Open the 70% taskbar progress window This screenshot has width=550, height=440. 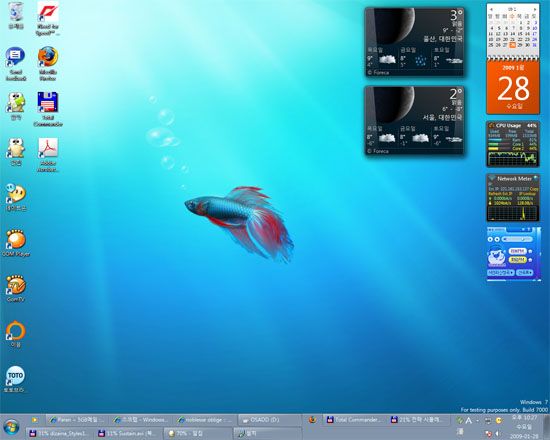coord(198,433)
